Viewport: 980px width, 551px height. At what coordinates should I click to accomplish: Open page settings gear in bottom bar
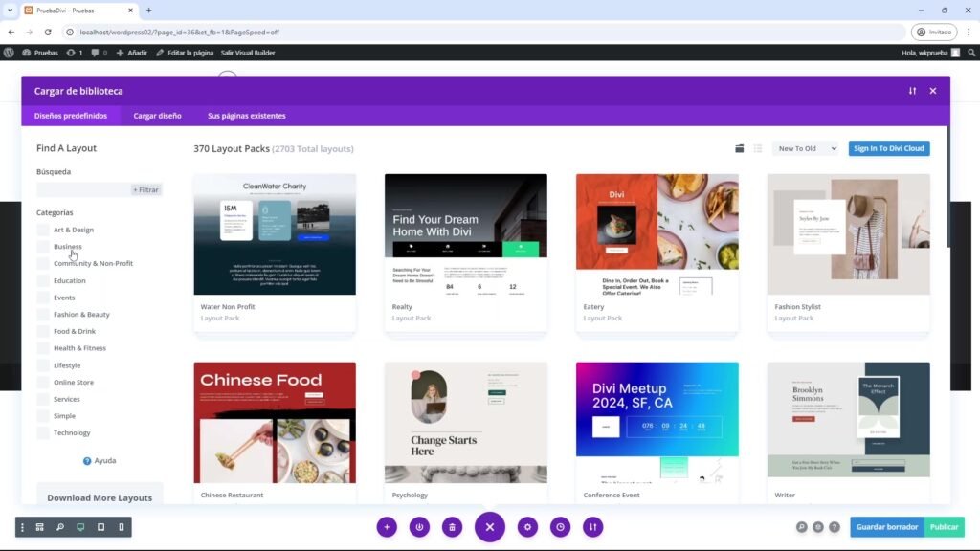pyautogui.click(x=527, y=527)
